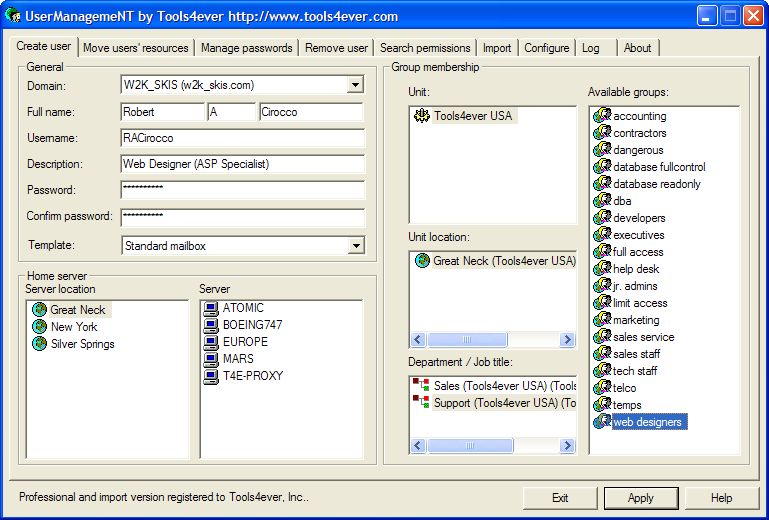Switch to the Import tab
The width and height of the screenshot is (769, 520).
pyautogui.click(x=497, y=48)
